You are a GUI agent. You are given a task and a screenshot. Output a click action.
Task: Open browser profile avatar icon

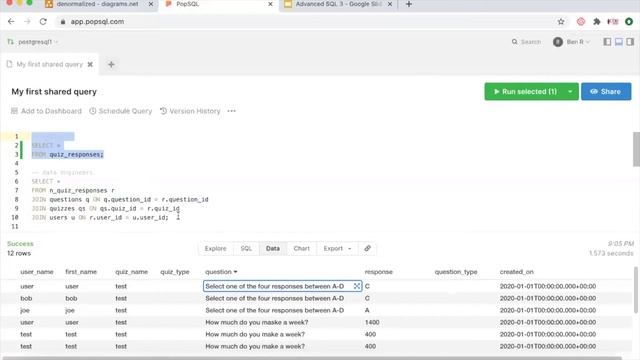click(x=629, y=22)
